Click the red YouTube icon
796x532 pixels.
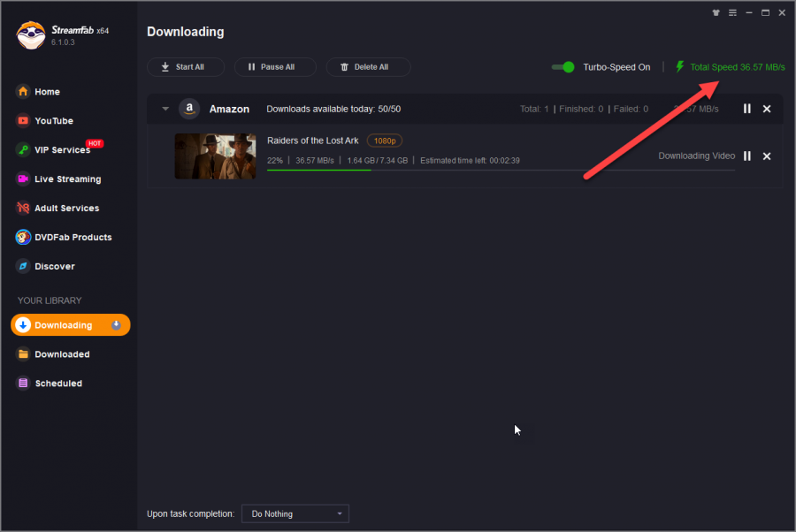click(23, 121)
